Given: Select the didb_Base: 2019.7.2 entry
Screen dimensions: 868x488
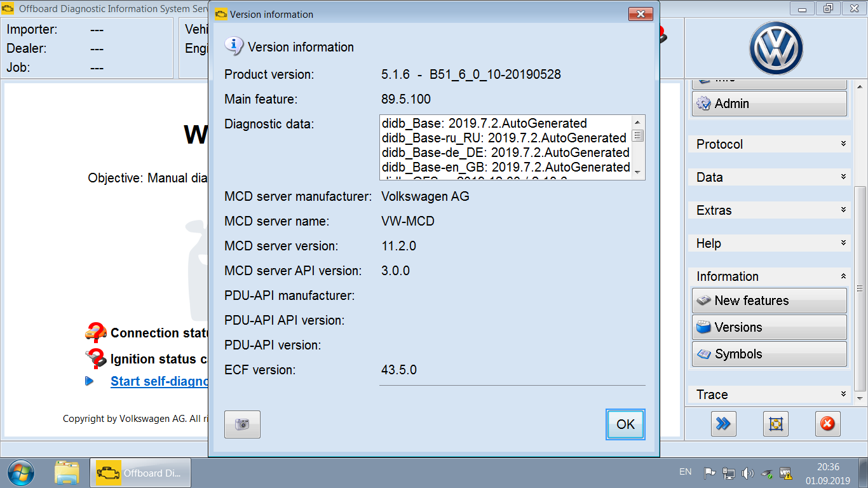Looking at the screenshot, I should point(484,123).
